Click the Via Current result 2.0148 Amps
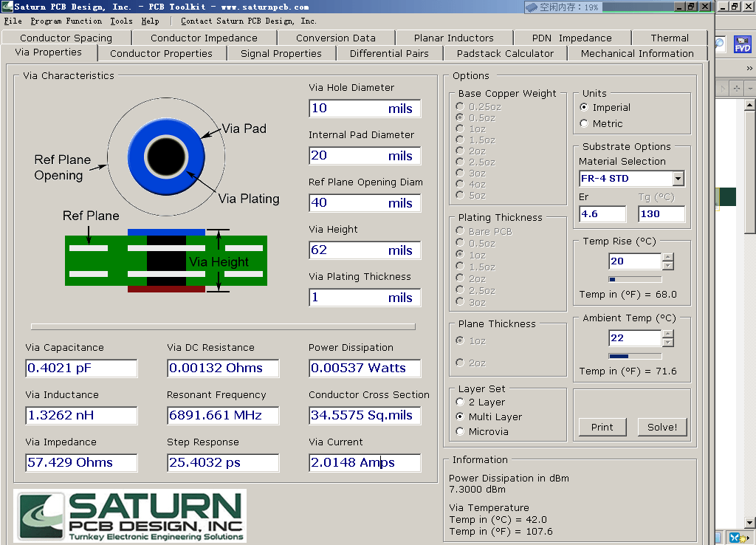 (x=365, y=462)
